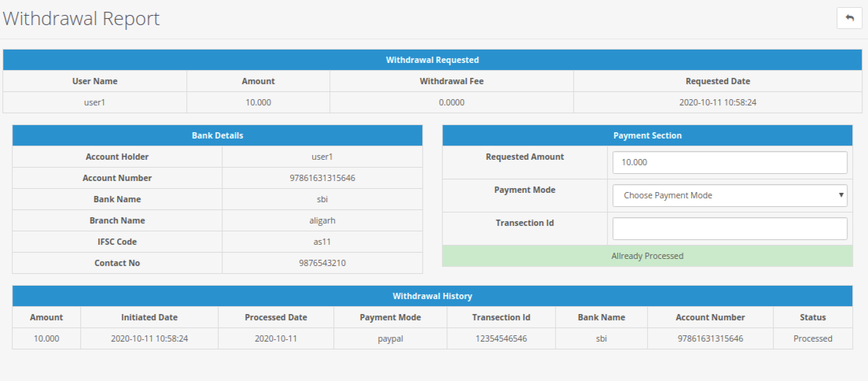Click the Requested Date value 2020-10-11 10:58:24

click(717, 102)
